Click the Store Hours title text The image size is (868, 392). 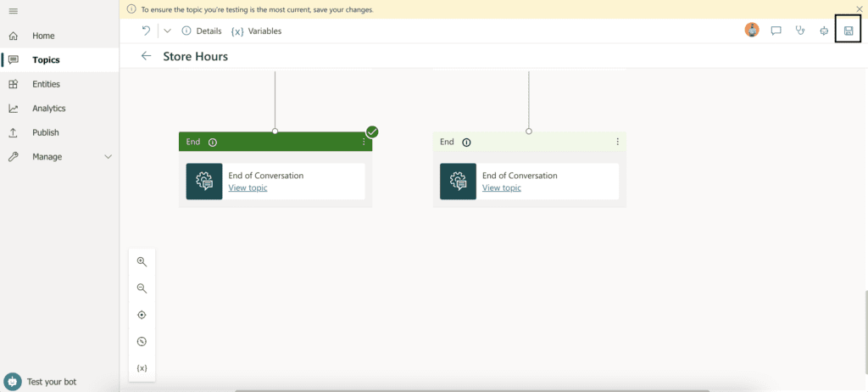point(196,57)
